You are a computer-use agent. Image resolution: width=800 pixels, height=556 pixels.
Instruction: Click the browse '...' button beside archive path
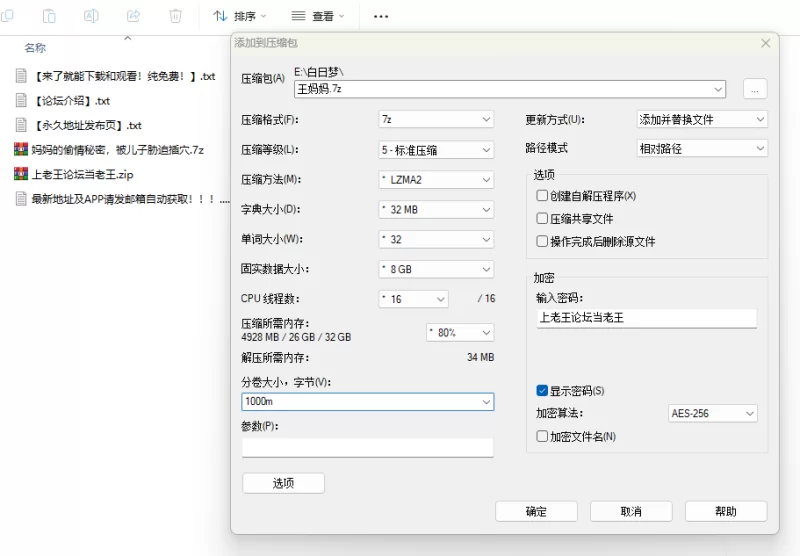(754, 89)
